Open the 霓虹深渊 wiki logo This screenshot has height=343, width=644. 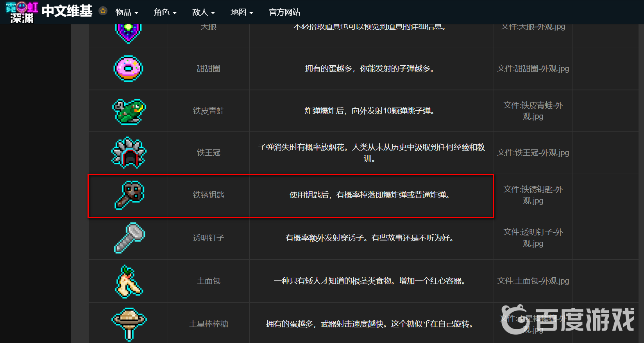(x=22, y=12)
